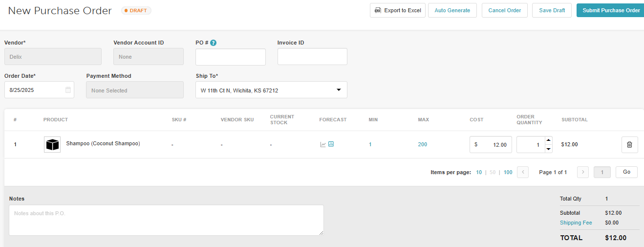Save the order as draft
This screenshot has height=247, width=644.
(x=552, y=10)
